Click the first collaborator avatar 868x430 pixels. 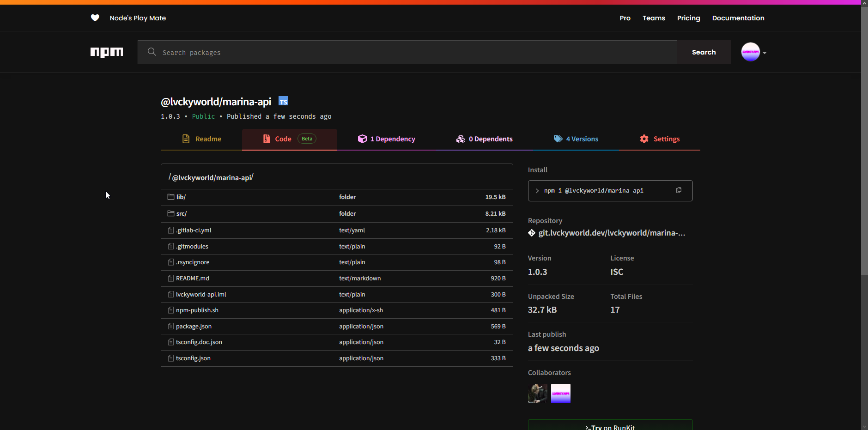coord(538,394)
